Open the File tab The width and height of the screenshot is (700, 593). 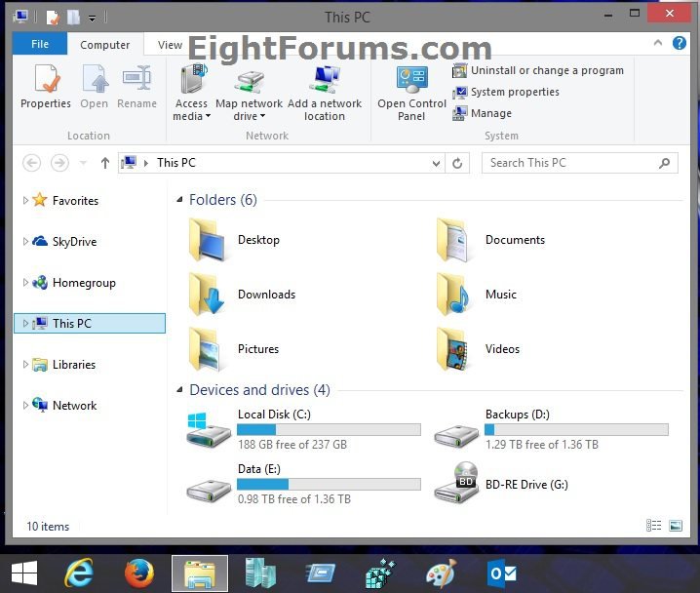[40, 44]
